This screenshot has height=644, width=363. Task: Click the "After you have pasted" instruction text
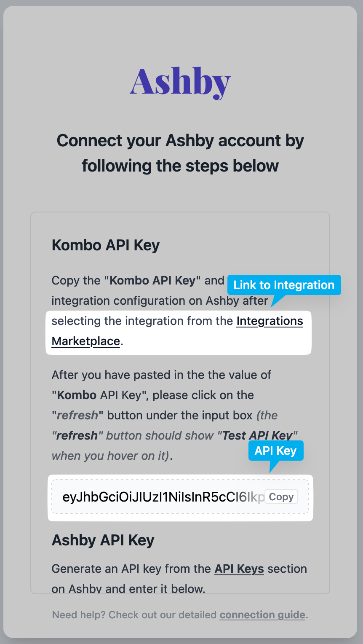coord(161,375)
